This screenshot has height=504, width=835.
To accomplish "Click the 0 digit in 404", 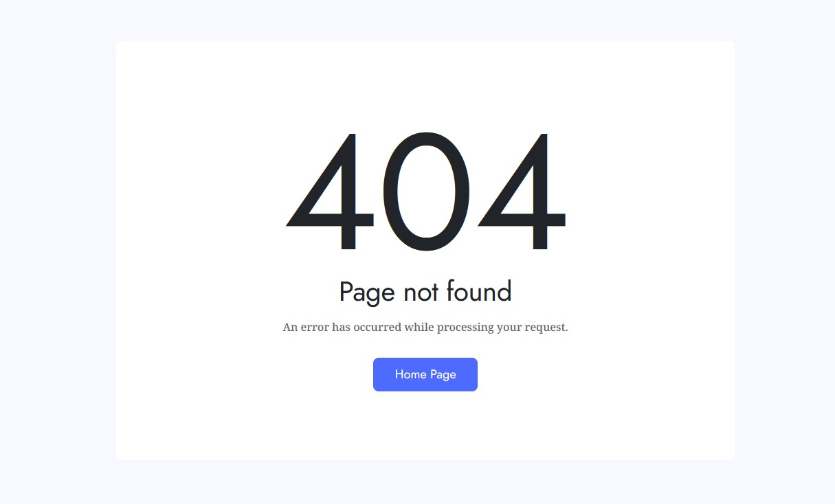I will [x=426, y=191].
